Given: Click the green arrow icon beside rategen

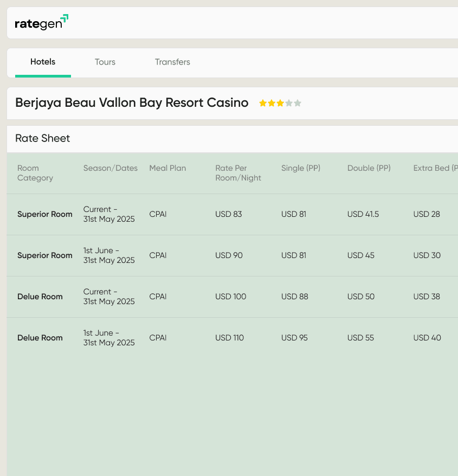Looking at the screenshot, I should (64, 17).
